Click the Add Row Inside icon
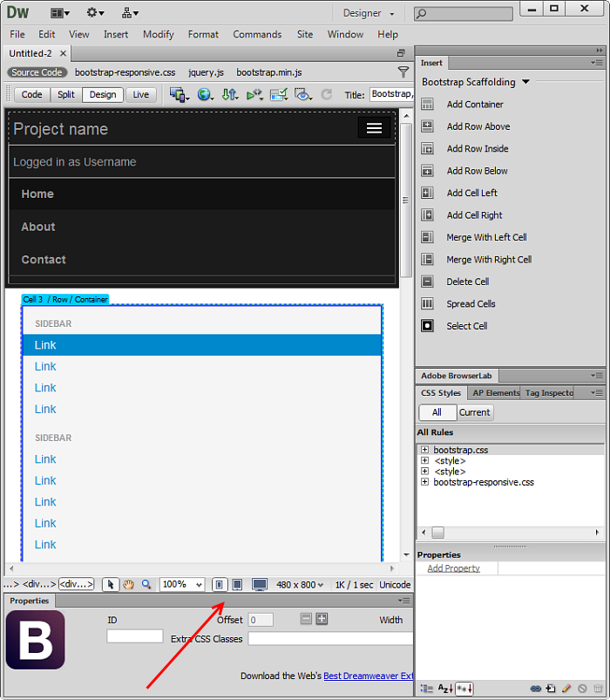 coord(427,149)
